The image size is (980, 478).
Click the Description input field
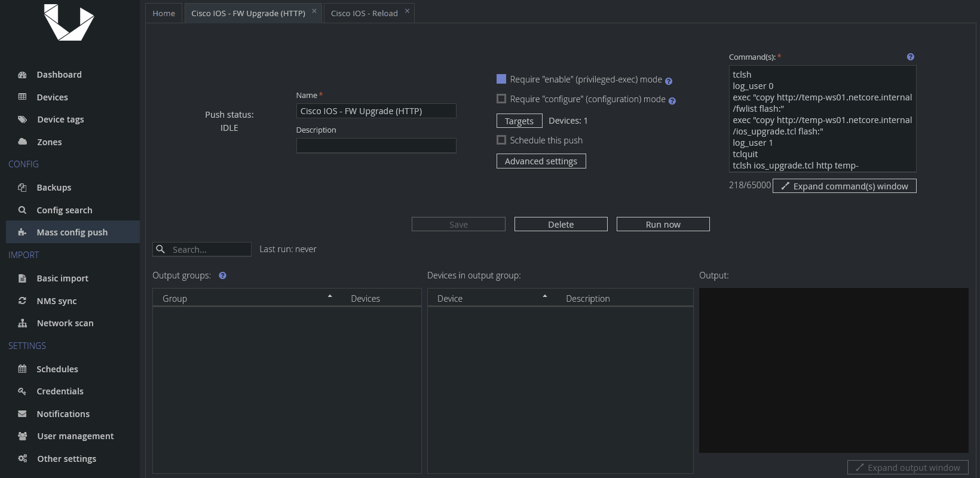(x=376, y=146)
